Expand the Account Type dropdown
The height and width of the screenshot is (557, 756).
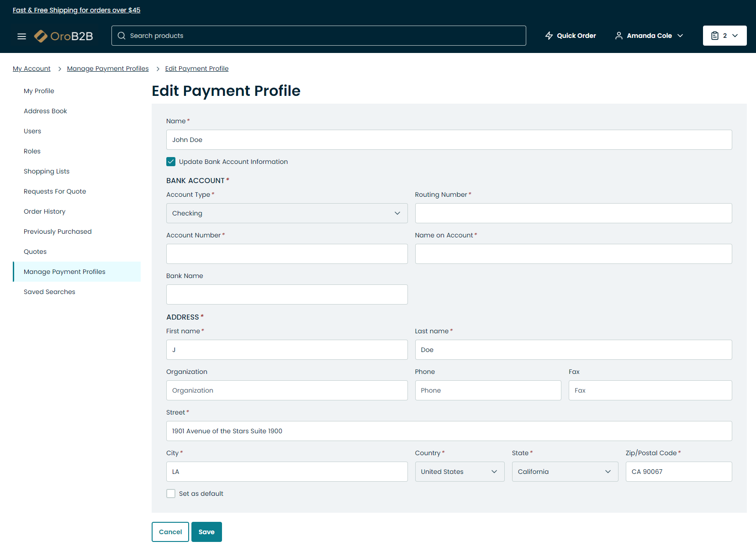point(286,213)
